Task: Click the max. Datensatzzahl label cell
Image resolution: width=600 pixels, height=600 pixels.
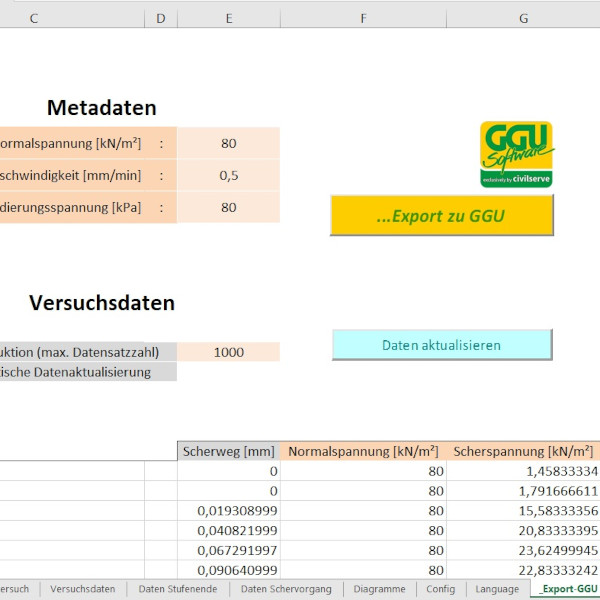Action: tap(88, 352)
